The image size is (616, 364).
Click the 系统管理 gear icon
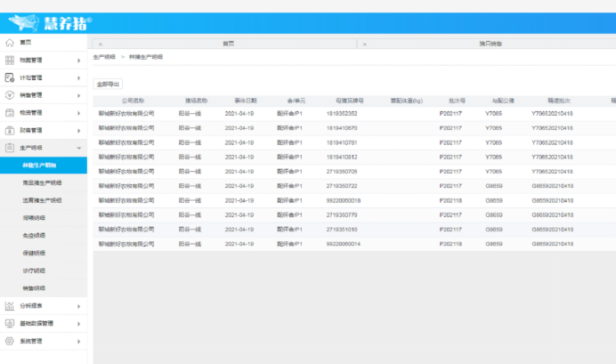[x=10, y=341]
